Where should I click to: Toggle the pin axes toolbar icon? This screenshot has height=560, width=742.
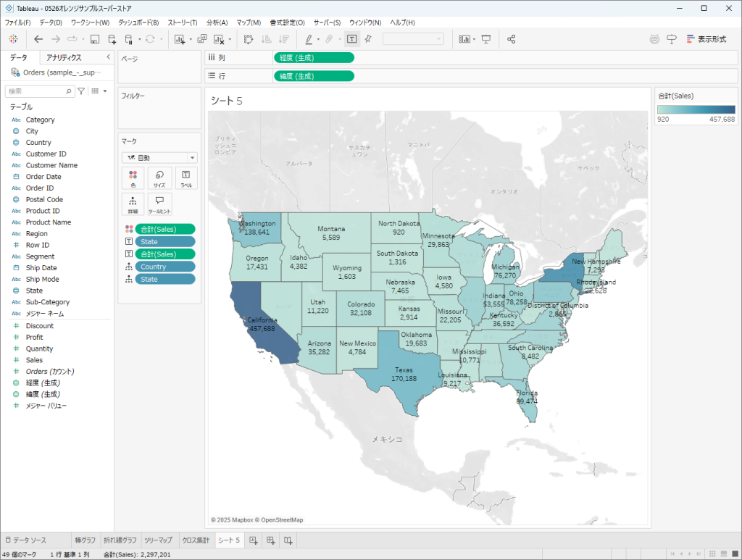pyautogui.click(x=368, y=39)
